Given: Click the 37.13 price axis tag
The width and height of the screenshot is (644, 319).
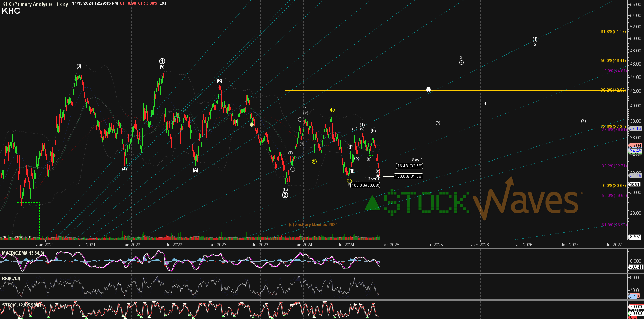Looking at the screenshot, I should [635, 128].
